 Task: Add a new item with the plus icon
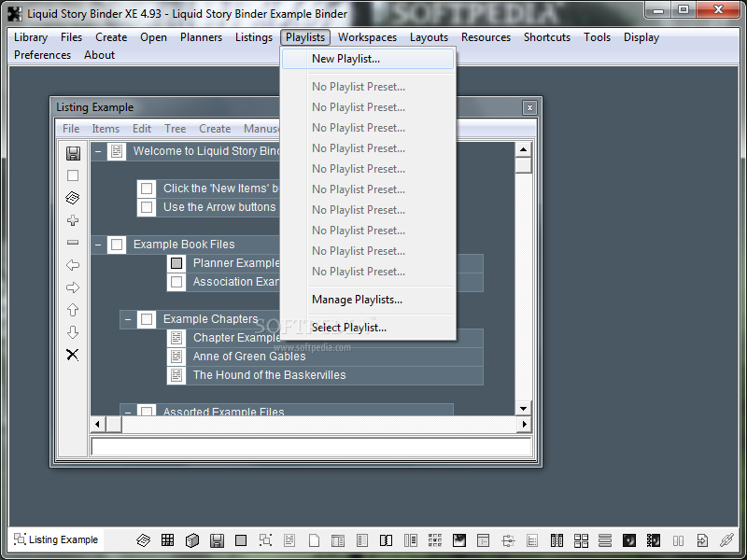click(x=73, y=220)
